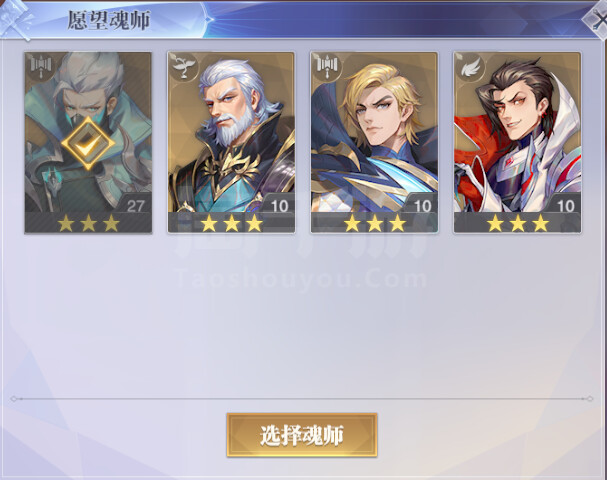Toggle the gold checkmark on masked hero
The height and width of the screenshot is (480, 607).
click(88, 144)
